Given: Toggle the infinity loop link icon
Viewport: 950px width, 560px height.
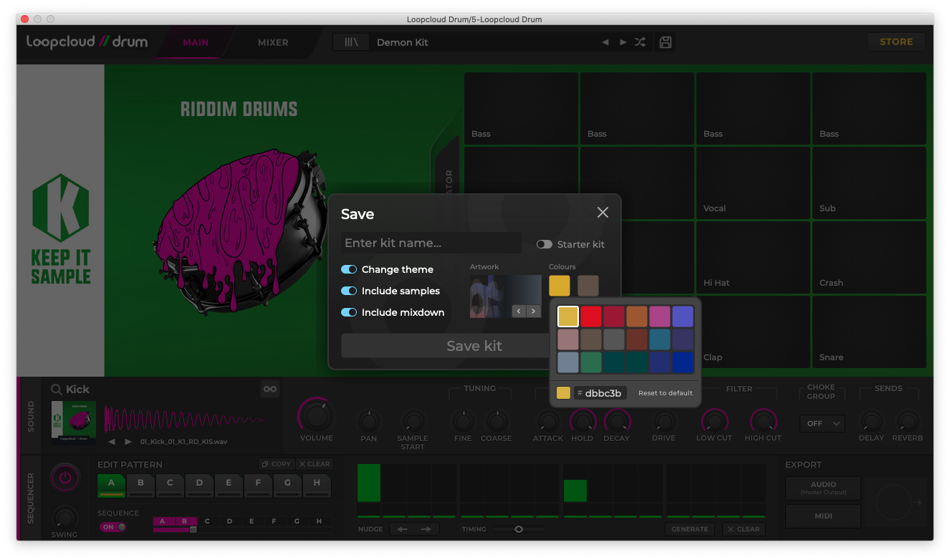Looking at the screenshot, I should tap(270, 389).
